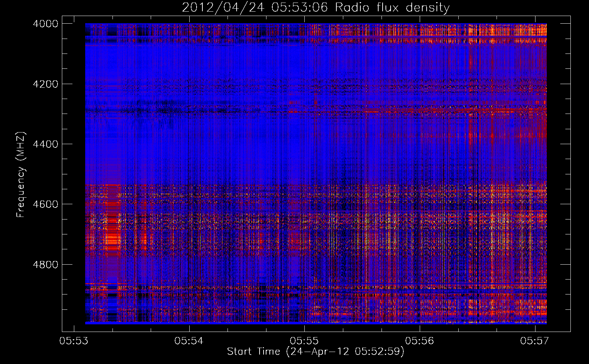589x364 pixels.
Task: Select the 4000 frequency tick label
Action: tap(46, 24)
